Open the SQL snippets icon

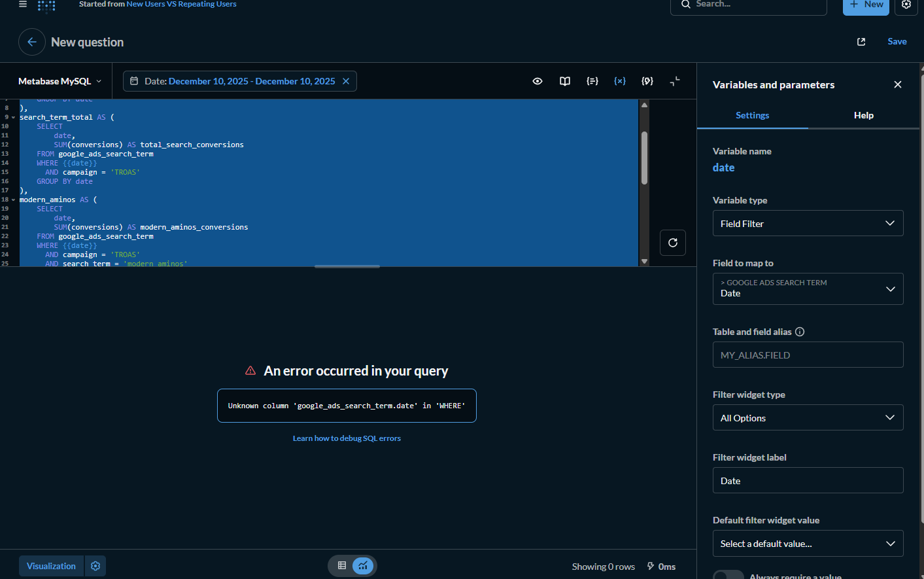(x=592, y=81)
